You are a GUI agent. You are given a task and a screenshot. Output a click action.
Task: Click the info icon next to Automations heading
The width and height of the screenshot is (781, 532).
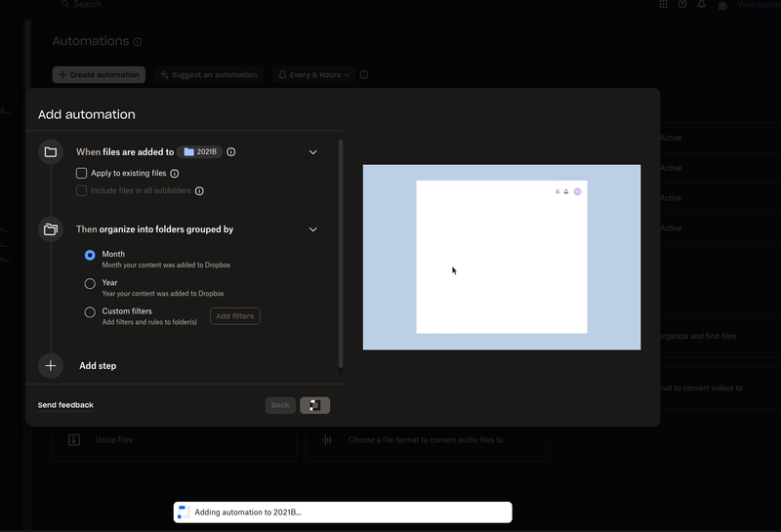tap(138, 42)
